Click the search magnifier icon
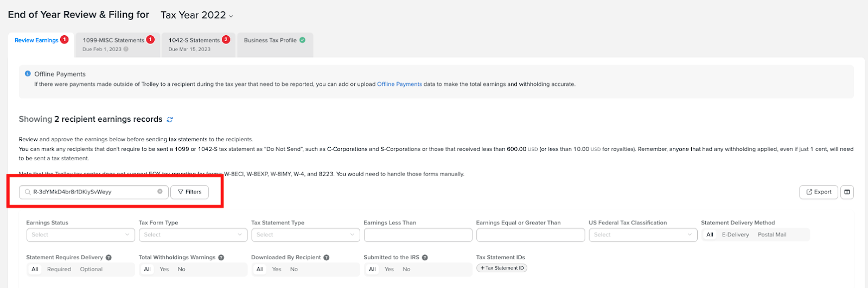 (x=28, y=192)
